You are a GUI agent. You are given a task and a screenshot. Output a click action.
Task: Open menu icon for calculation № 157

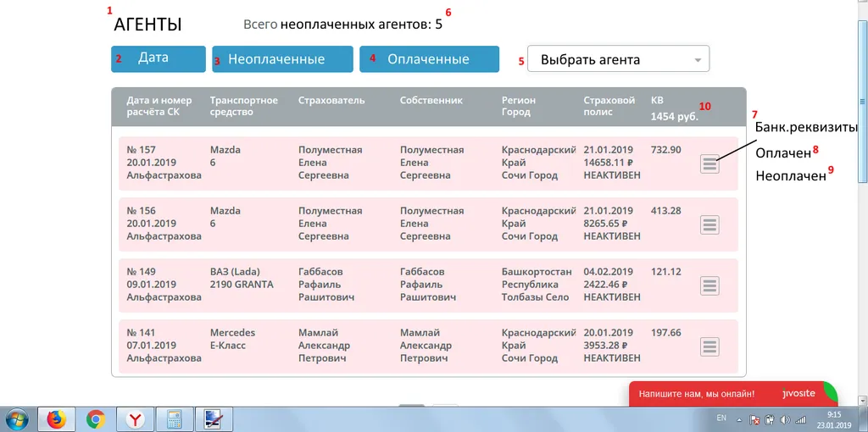(x=710, y=165)
